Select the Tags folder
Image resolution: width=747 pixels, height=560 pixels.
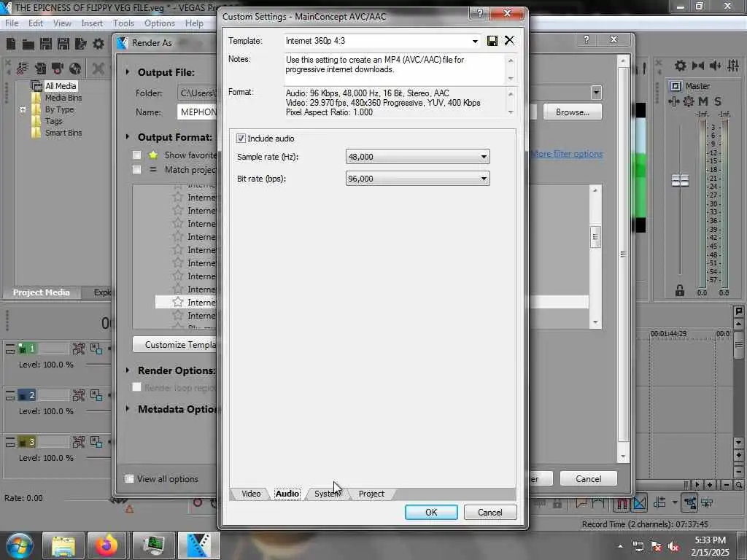tap(54, 121)
